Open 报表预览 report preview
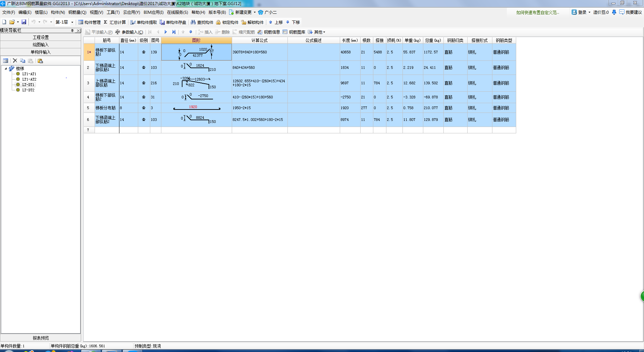Viewport: 644px width, 352px height. [41, 338]
